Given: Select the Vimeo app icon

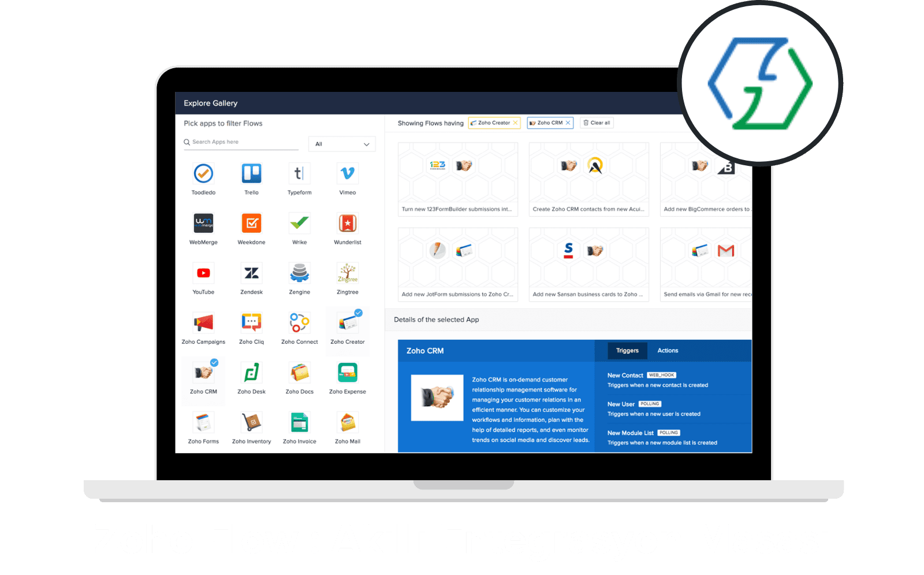Looking at the screenshot, I should (x=348, y=173).
